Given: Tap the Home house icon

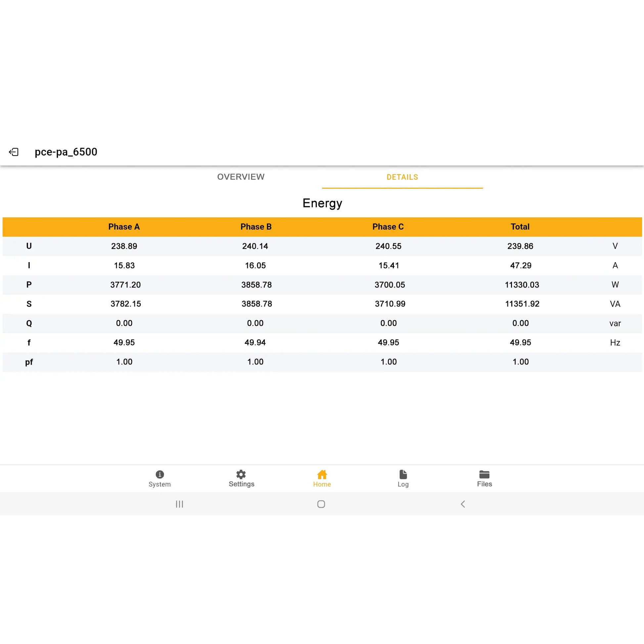Looking at the screenshot, I should point(322,474).
